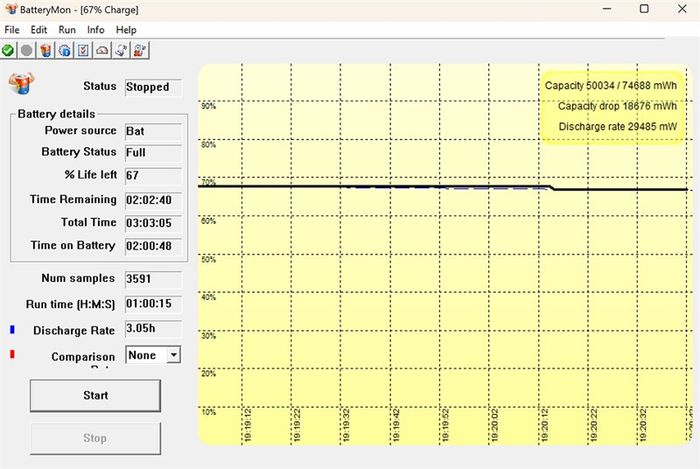The width and height of the screenshot is (700, 469).
Task: Click the gray wrench toolbar icon
Action: click(x=121, y=50)
